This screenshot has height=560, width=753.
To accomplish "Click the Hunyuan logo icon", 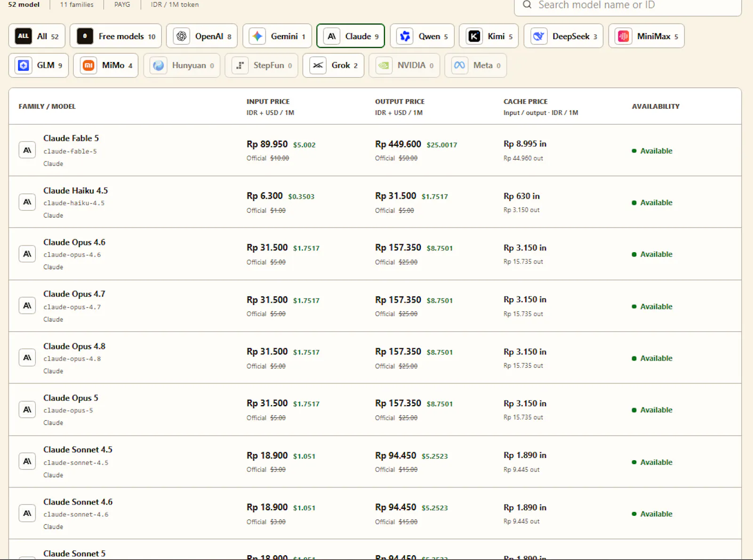I will click(x=159, y=65).
